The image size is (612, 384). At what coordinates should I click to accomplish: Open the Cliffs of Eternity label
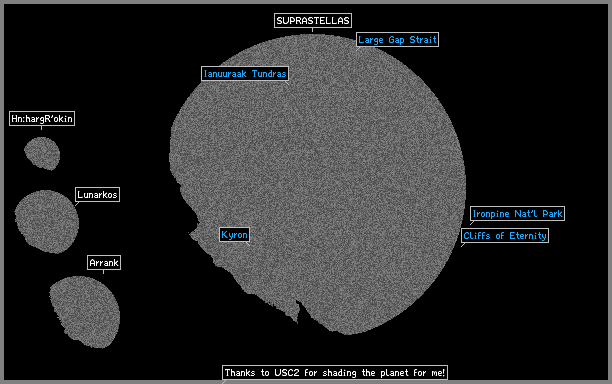tap(505, 236)
